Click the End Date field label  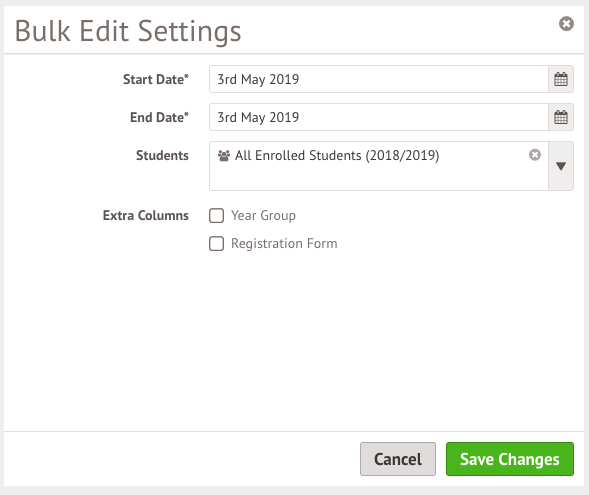pos(159,117)
